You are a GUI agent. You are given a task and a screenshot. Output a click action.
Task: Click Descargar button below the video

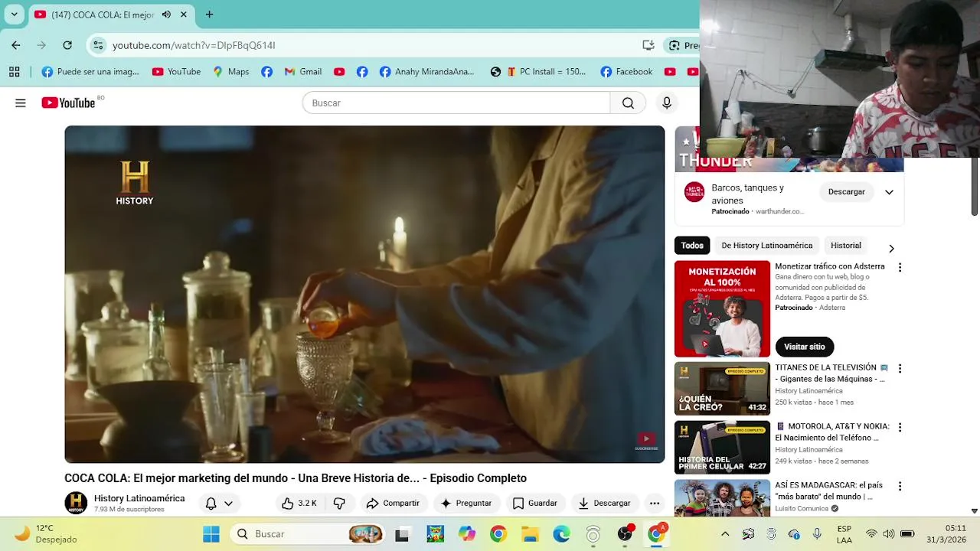point(605,503)
